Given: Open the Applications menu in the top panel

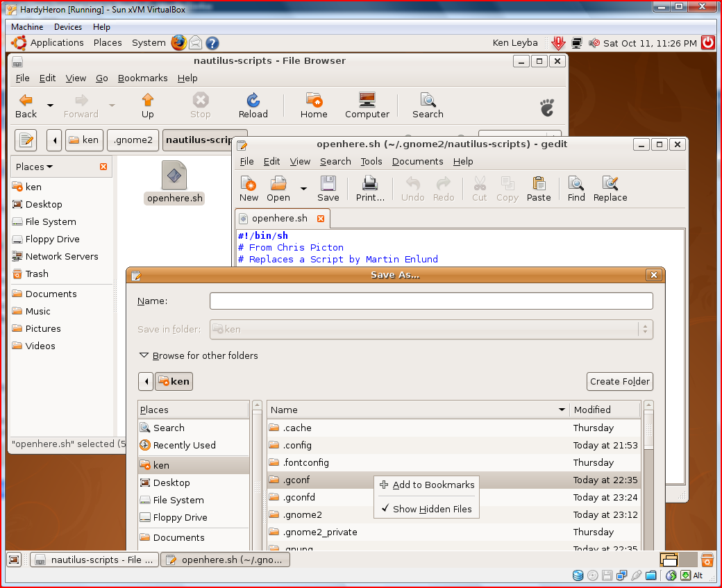Looking at the screenshot, I should (x=57, y=43).
